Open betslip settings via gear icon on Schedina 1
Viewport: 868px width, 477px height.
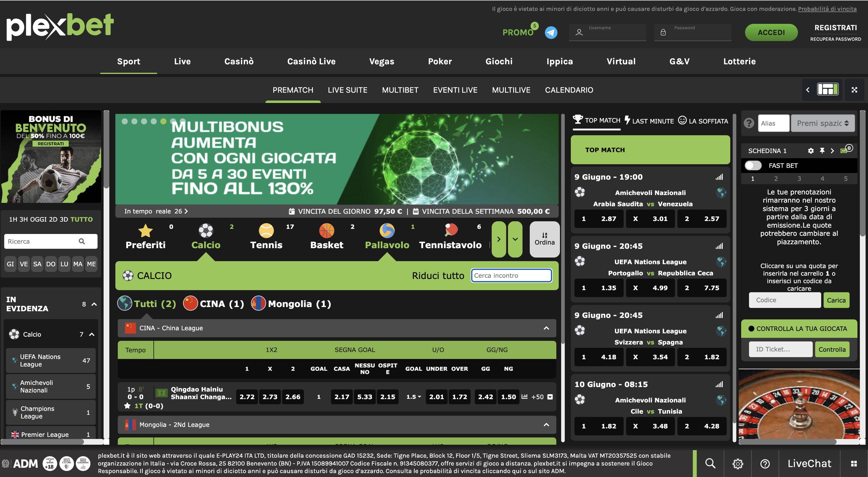pyautogui.click(x=811, y=151)
